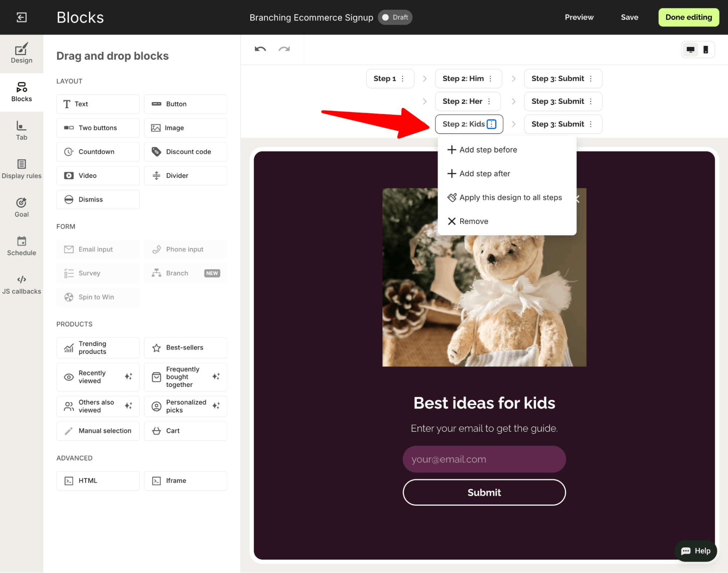This screenshot has width=728, height=573.
Task: Select the Countdown block
Action: [x=98, y=152]
